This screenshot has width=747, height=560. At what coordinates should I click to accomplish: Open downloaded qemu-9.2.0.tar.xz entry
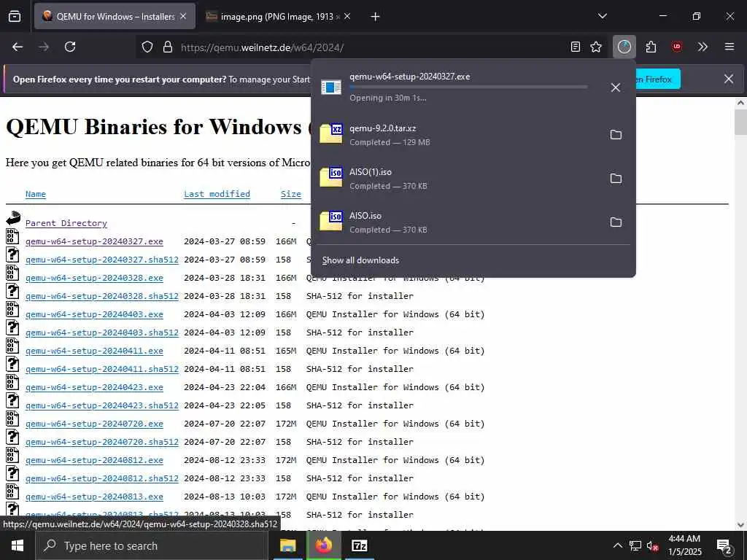pos(459,135)
